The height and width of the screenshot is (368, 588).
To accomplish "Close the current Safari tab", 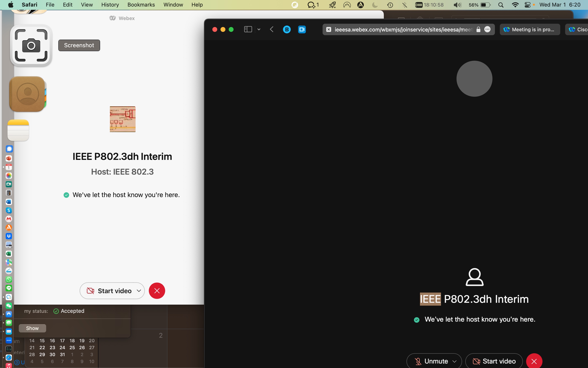I will coord(329,29).
